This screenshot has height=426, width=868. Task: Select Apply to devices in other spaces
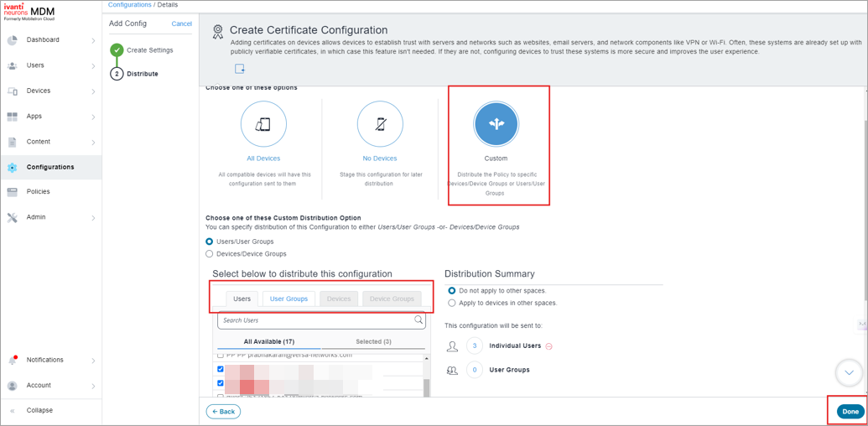click(x=452, y=303)
